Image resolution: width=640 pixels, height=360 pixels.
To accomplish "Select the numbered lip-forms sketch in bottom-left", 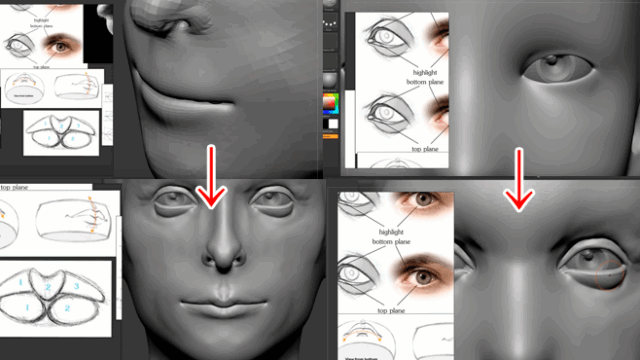I will click(x=56, y=298).
